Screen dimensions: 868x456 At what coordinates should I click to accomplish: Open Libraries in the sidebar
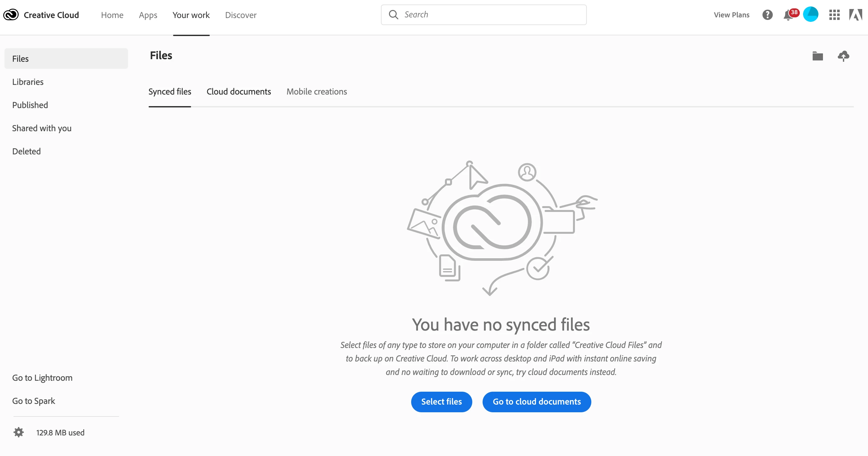click(x=28, y=82)
